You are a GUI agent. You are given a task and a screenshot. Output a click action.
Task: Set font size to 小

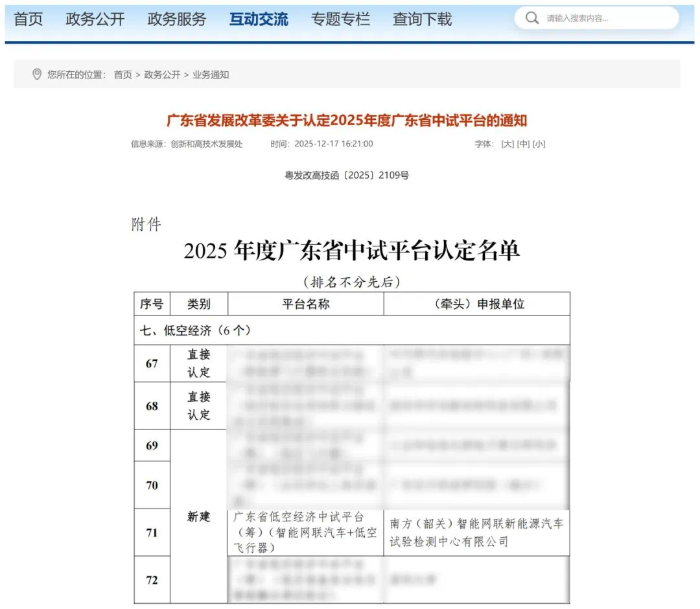pyautogui.click(x=539, y=144)
